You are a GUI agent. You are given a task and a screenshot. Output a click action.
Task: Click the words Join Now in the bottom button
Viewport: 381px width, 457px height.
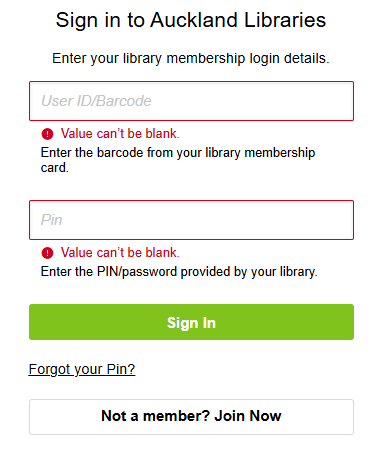(x=248, y=416)
